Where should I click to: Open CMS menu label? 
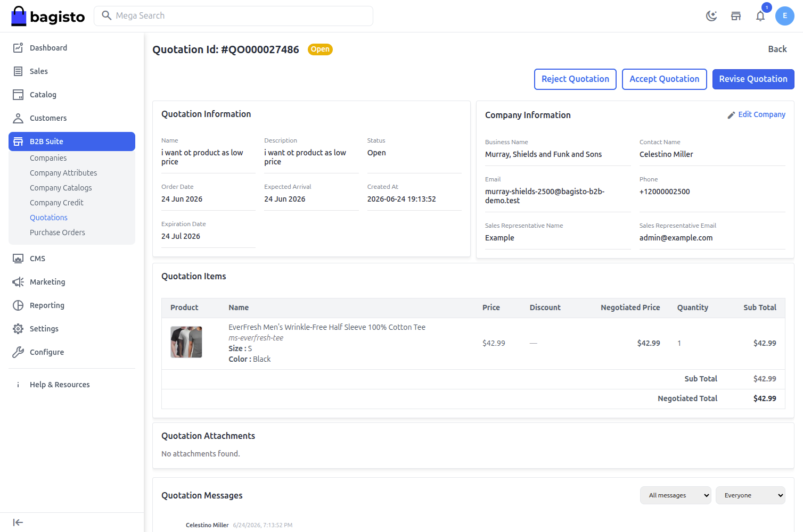click(x=37, y=259)
